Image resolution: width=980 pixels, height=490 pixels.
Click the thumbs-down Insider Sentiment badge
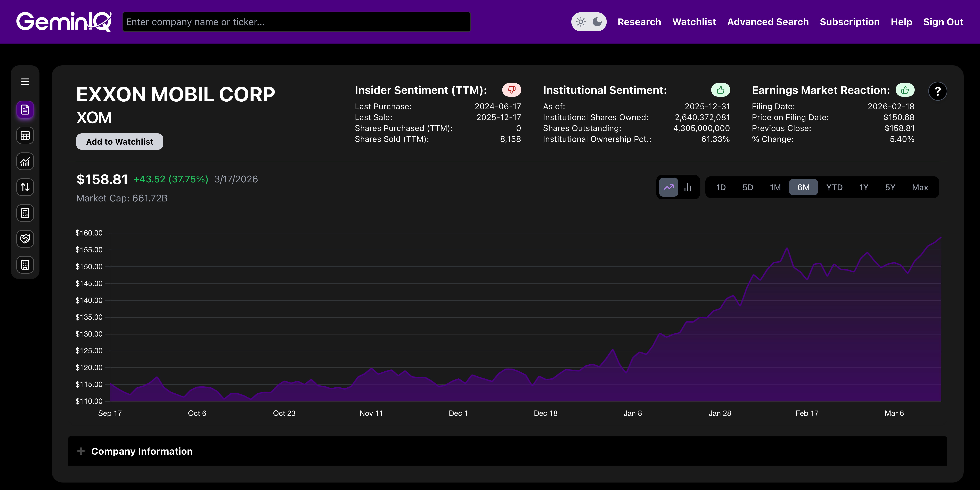point(511,90)
